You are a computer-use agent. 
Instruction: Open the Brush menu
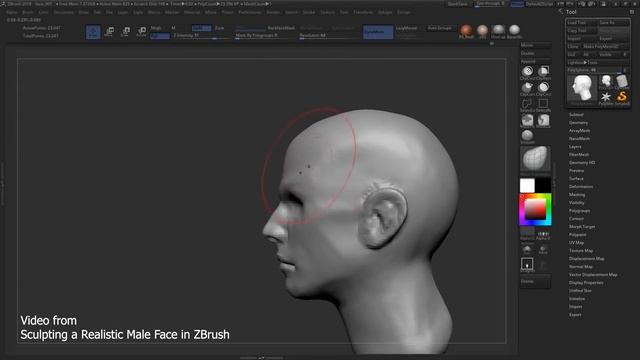(28, 12)
